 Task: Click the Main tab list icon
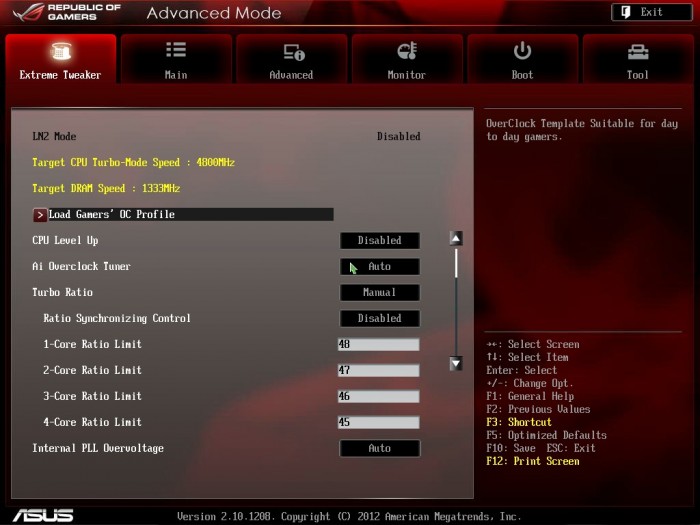(x=176, y=50)
